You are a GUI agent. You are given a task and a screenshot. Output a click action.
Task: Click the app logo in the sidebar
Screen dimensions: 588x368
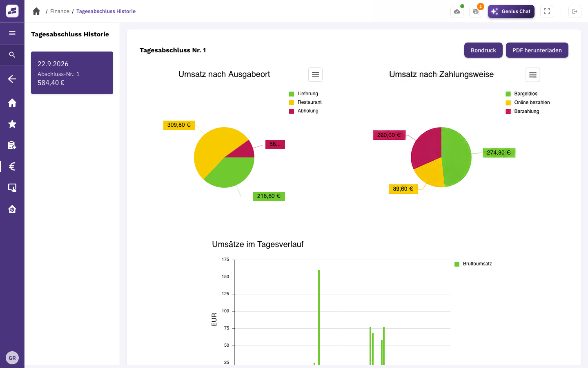click(12, 11)
